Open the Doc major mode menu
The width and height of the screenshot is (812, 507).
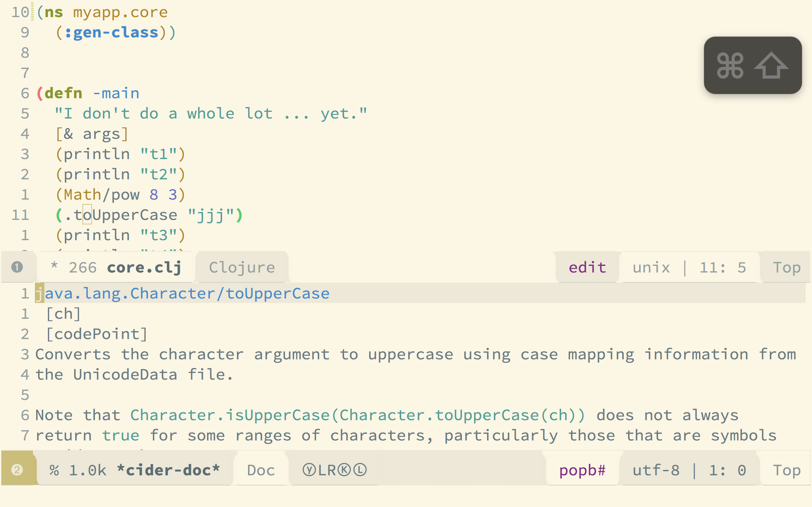[261, 470]
